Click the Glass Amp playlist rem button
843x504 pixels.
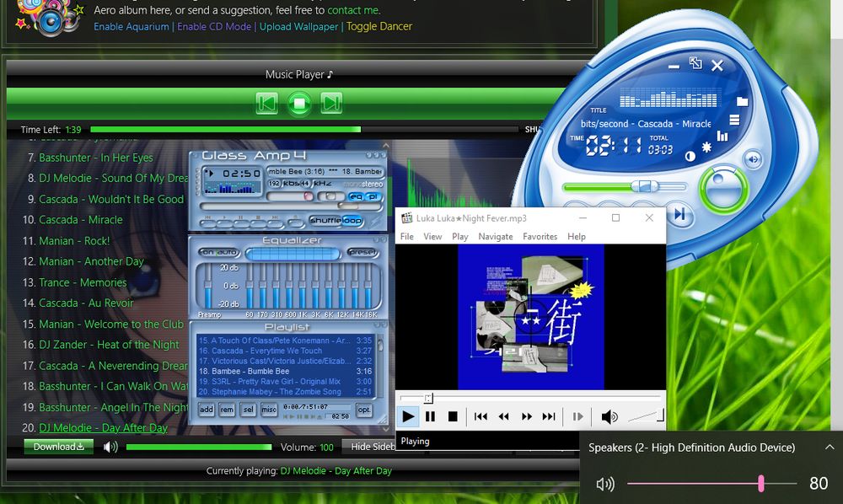(x=227, y=410)
